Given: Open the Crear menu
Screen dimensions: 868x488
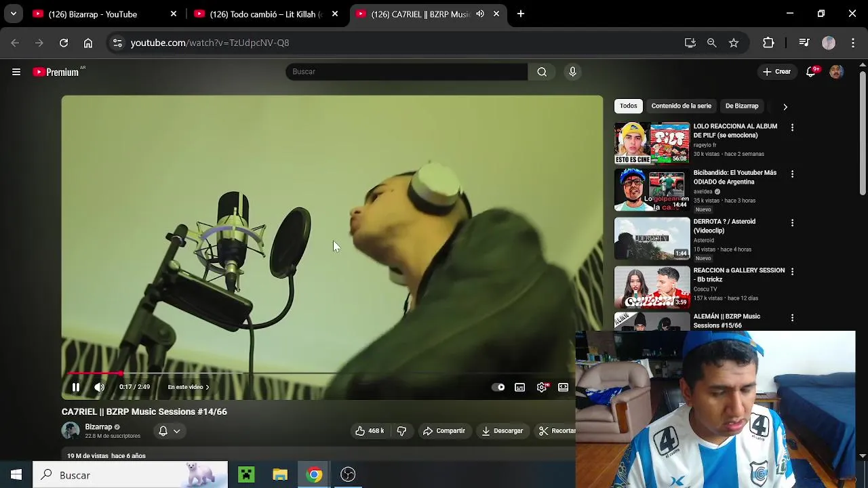Looking at the screenshot, I should pos(776,72).
